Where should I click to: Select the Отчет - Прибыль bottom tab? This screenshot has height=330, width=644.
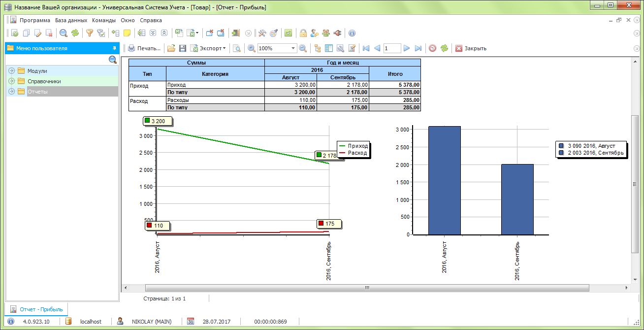(x=37, y=309)
